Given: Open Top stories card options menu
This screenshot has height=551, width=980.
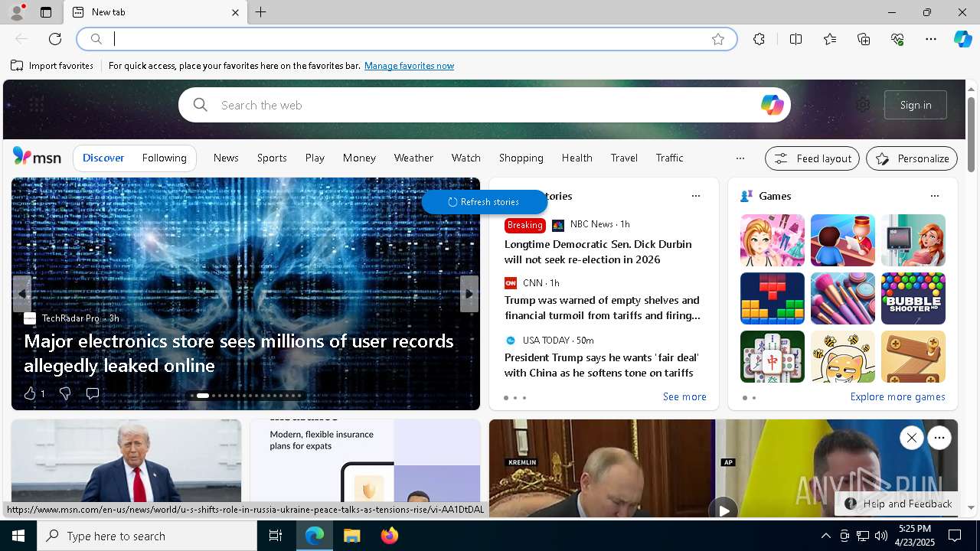Looking at the screenshot, I should click(696, 196).
